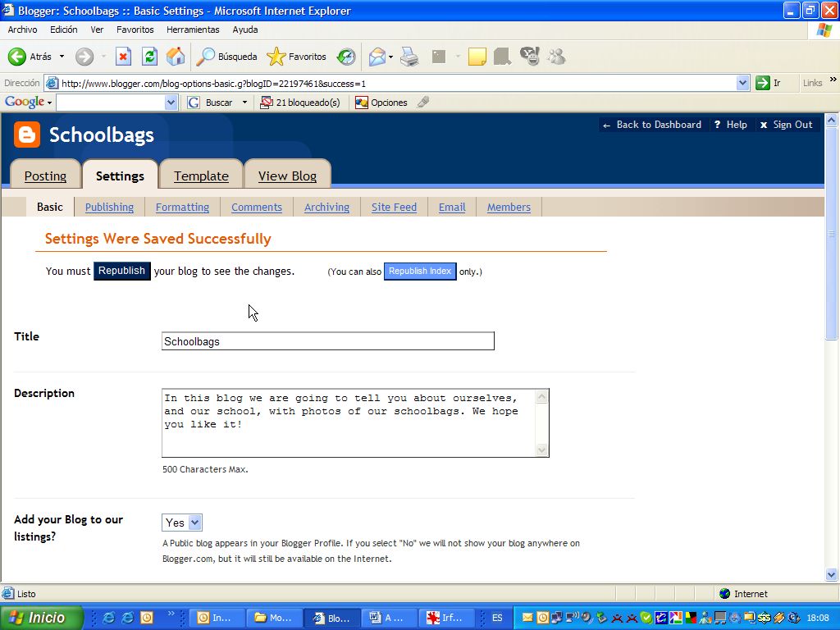
Task: Open the Ayuda menu
Action: [244, 30]
